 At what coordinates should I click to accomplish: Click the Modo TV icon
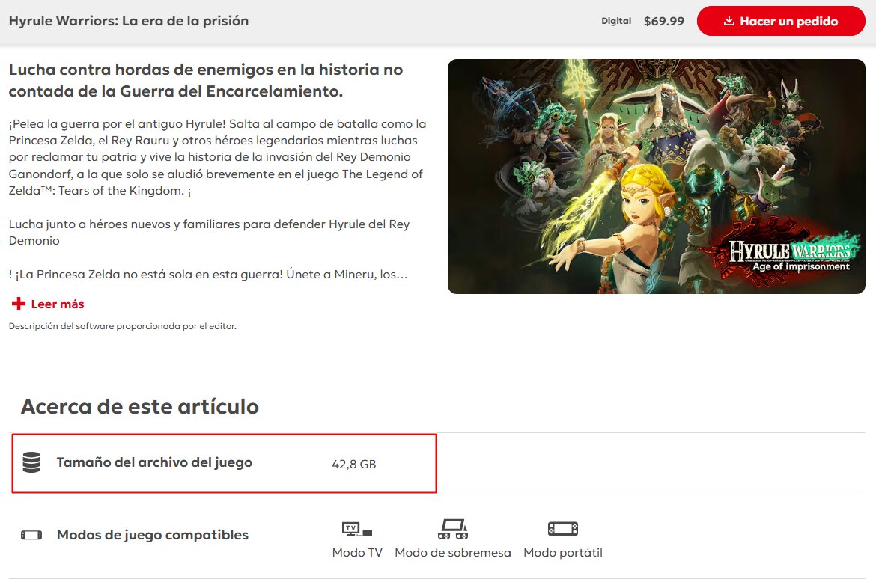pyautogui.click(x=357, y=528)
